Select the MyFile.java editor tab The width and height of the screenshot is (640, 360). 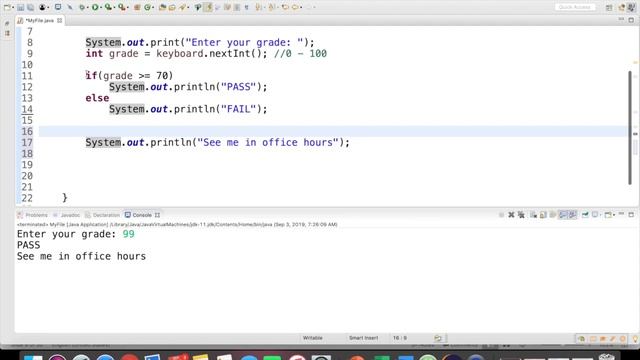(x=39, y=20)
